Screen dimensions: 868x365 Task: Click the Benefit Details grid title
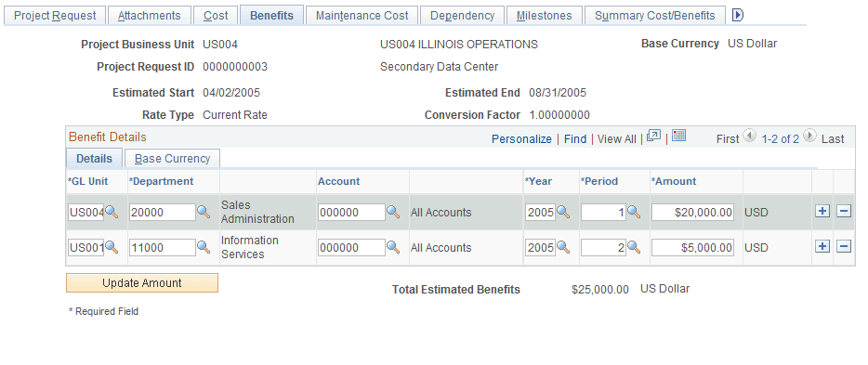point(108,137)
